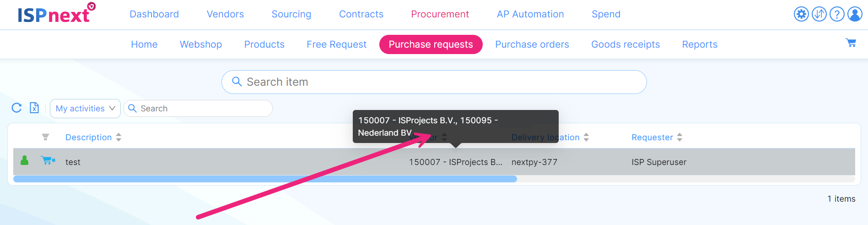This screenshot has width=868, height=225.
Task: Click the horizontal blue scrollbar under table
Action: tap(265, 179)
